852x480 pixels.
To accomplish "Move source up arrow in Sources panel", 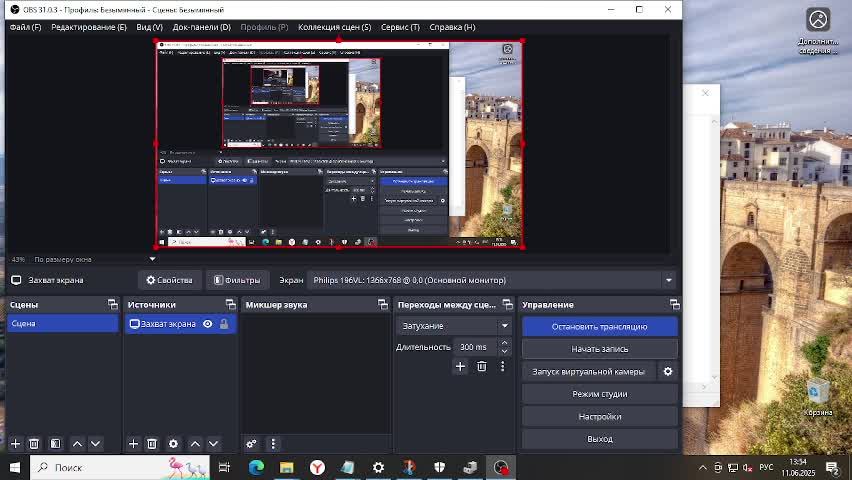I will (x=195, y=444).
